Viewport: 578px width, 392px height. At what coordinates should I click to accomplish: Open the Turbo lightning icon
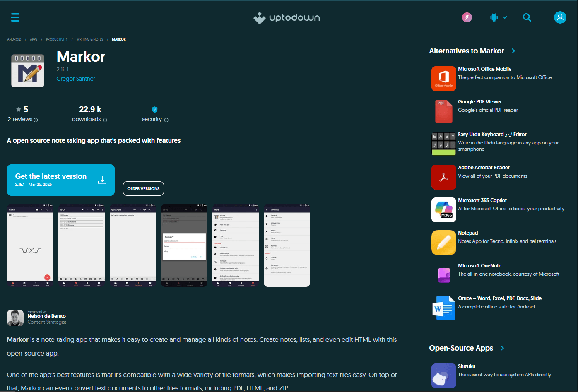pos(467,17)
